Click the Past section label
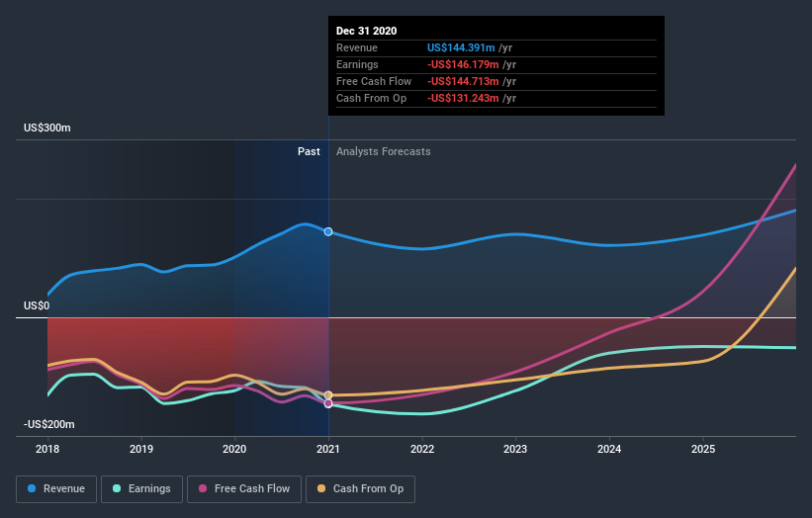The width and height of the screenshot is (812, 518). point(309,151)
